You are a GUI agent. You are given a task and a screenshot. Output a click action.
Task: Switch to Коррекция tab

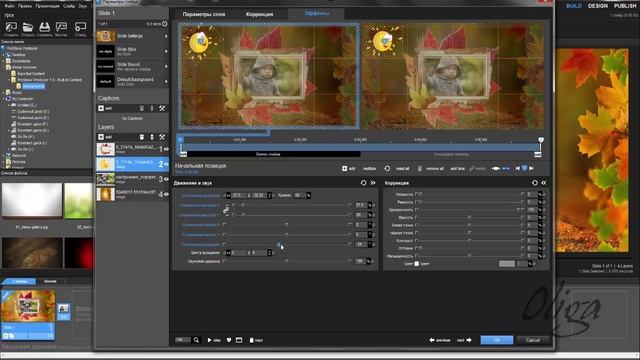click(x=260, y=14)
